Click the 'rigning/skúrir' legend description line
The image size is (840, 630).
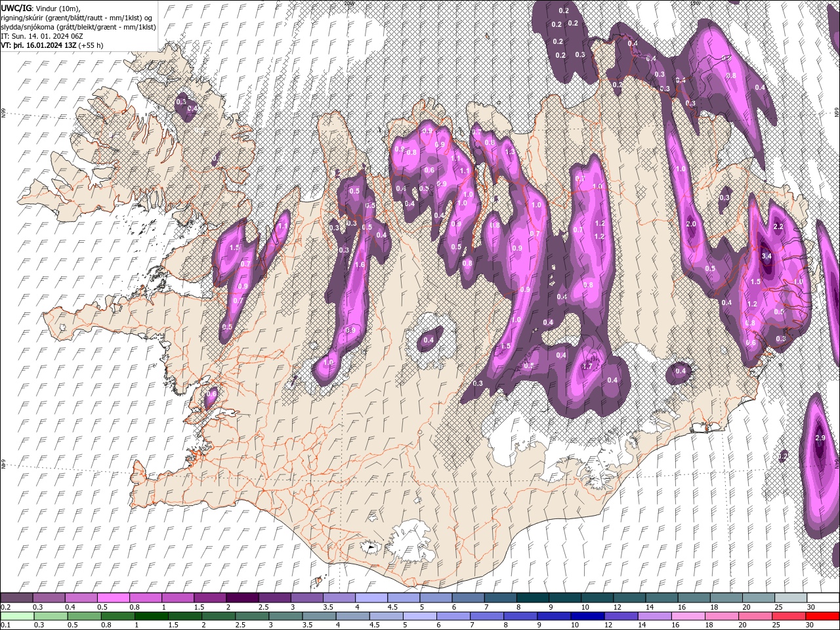click(77, 17)
